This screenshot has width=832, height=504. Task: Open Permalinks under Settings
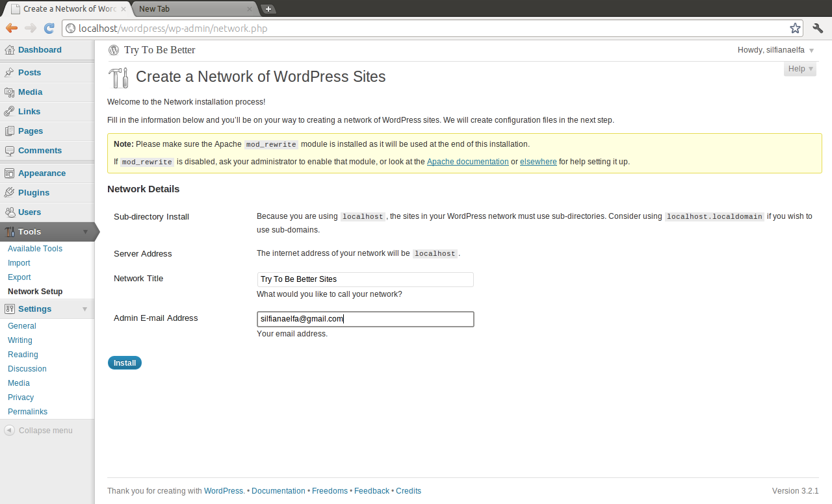point(27,412)
